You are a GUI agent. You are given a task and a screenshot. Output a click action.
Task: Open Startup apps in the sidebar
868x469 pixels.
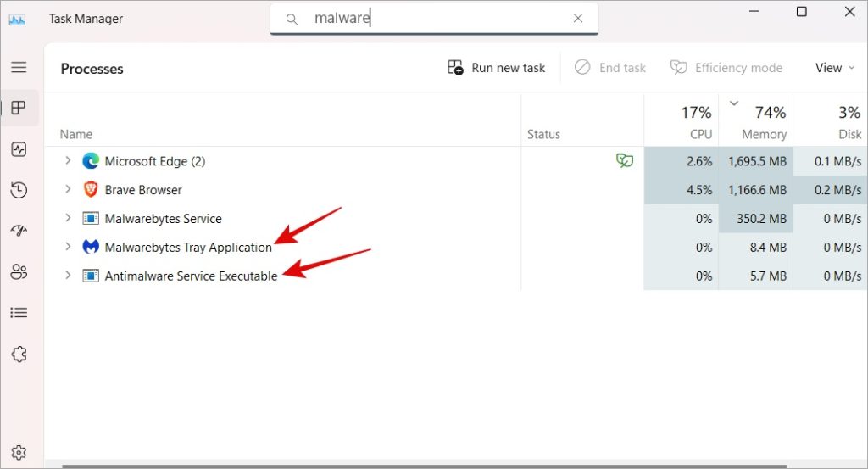click(19, 231)
